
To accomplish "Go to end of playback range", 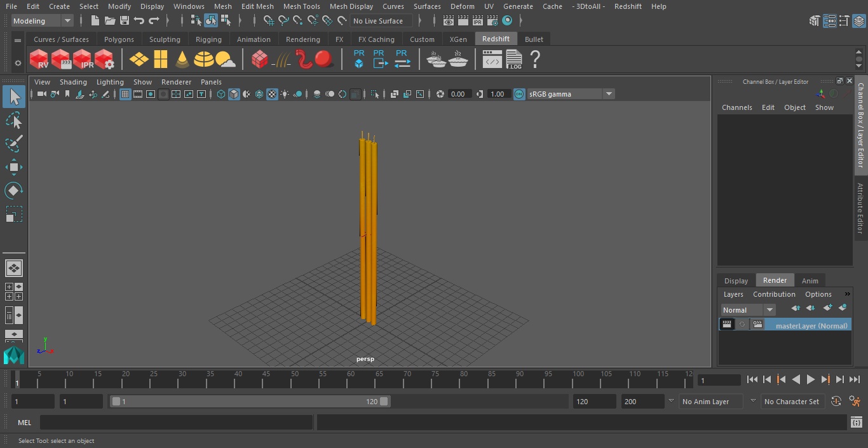I will pyautogui.click(x=855, y=379).
